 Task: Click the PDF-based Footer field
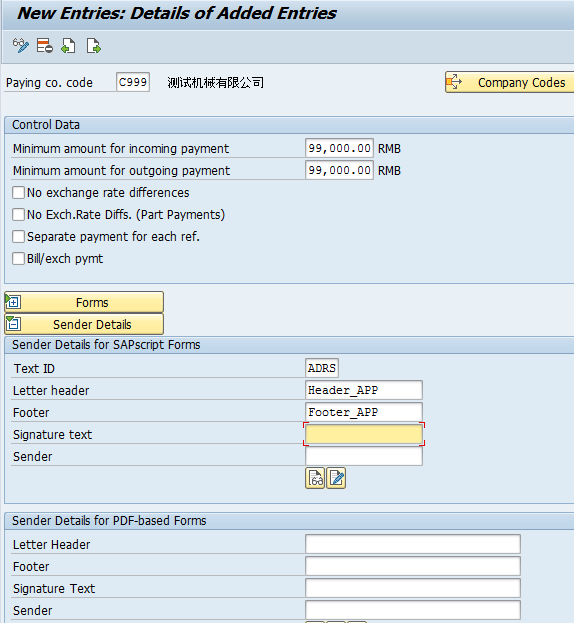pyautogui.click(x=413, y=566)
